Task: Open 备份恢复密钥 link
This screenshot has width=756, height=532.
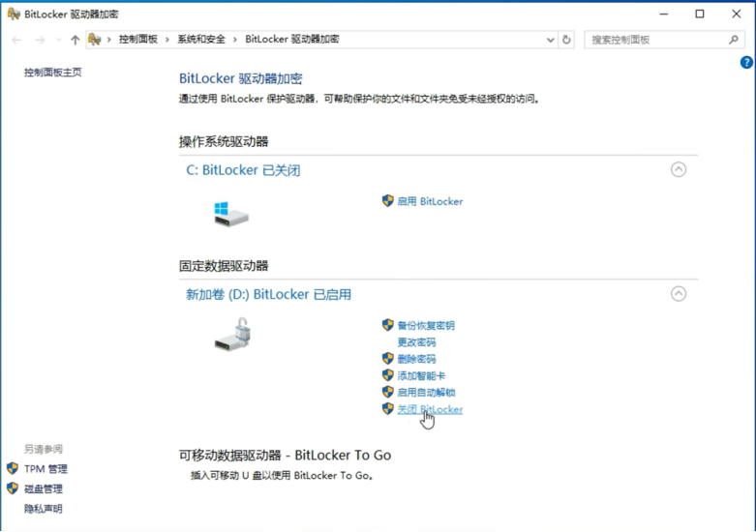Action: click(x=426, y=326)
